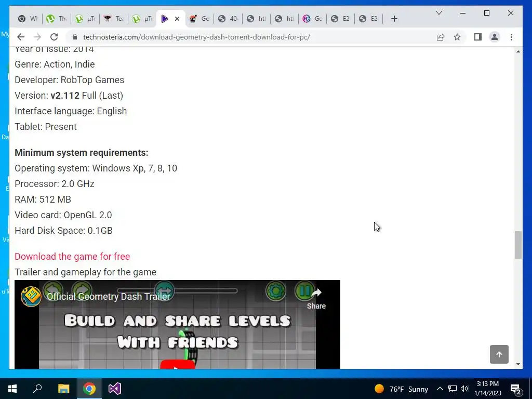This screenshot has width=532, height=399.
Task: Click the 'Minimum system requirements:' heading
Action: pyautogui.click(x=82, y=153)
